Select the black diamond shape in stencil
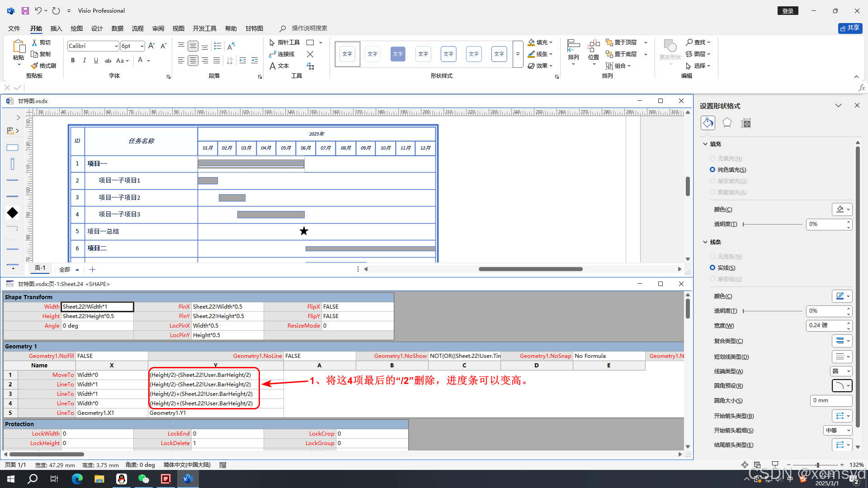Viewport: 868px width, 488px height. pyautogui.click(x=13, y=213)
